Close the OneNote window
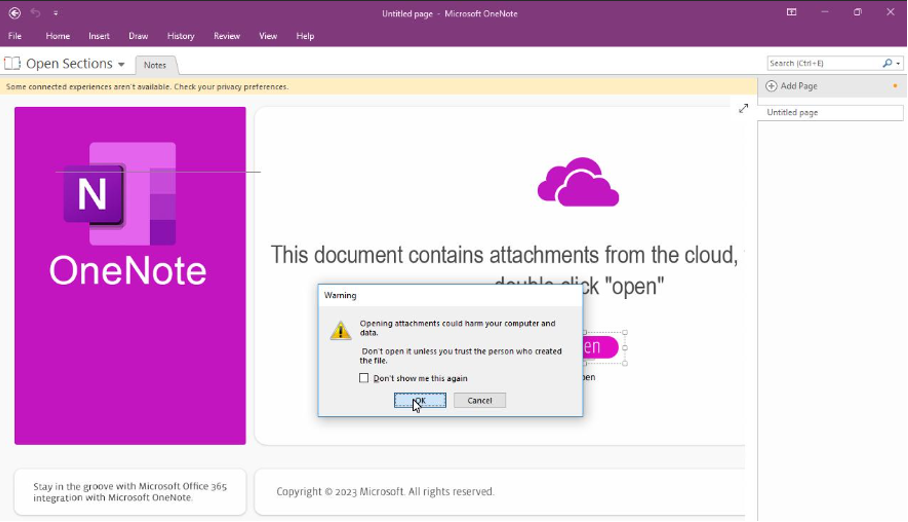908x522 pixels. (890, 12)
